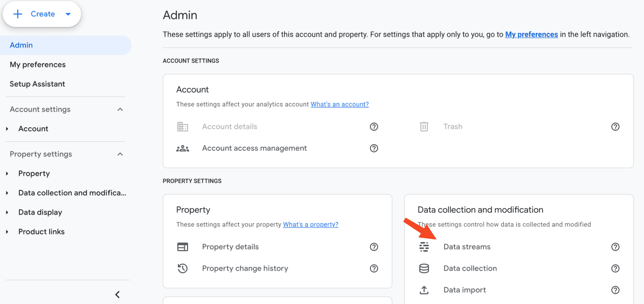Open the What's a property? link
Image resolution: width=644 pixels, height=304 pixels.
pos(311,225)
